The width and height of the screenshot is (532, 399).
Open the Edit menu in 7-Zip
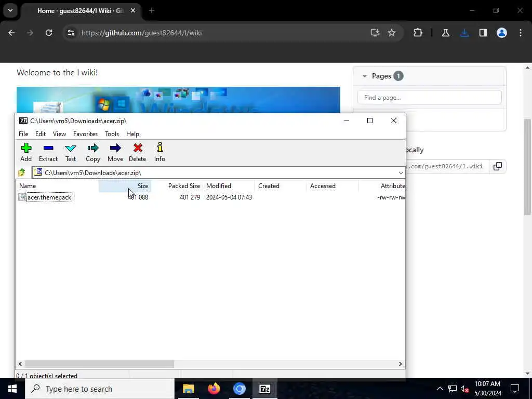41,134
